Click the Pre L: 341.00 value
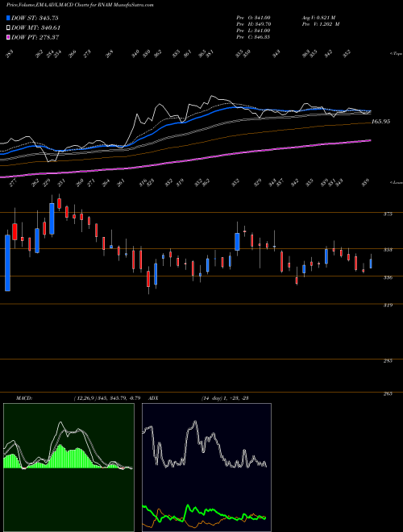This screenshot has width=403, height=532. pyautogui.click(x=253, y=31)
